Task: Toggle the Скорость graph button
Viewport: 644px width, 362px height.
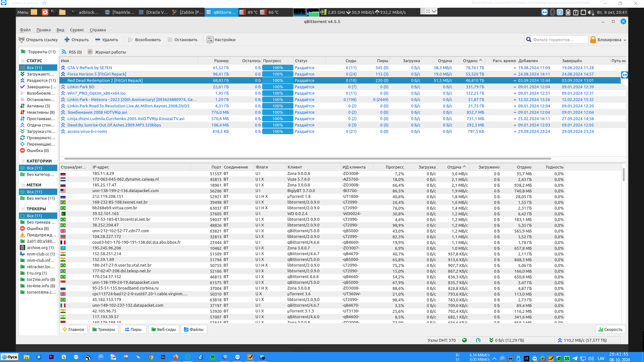Action: pyautogui.click(x=610, y=329)
